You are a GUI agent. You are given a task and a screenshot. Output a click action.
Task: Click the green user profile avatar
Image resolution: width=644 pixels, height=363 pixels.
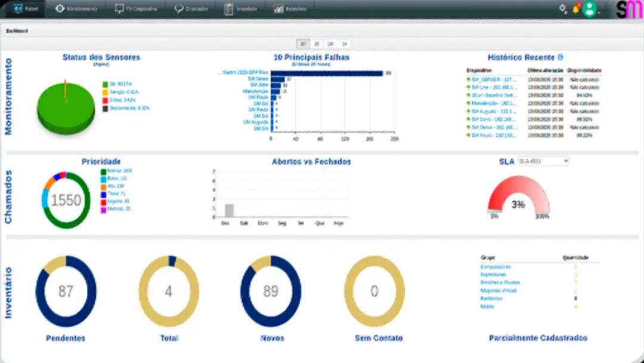pos(590,10)
